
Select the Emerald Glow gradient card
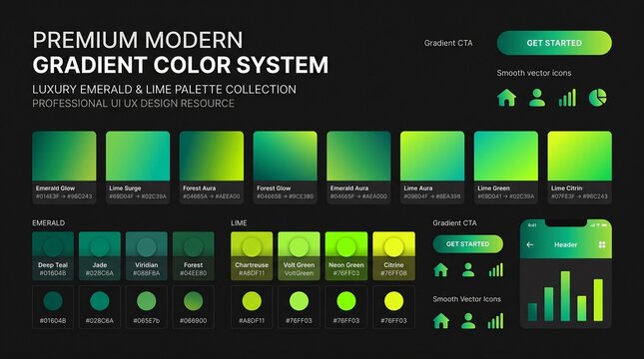(64, 167)
